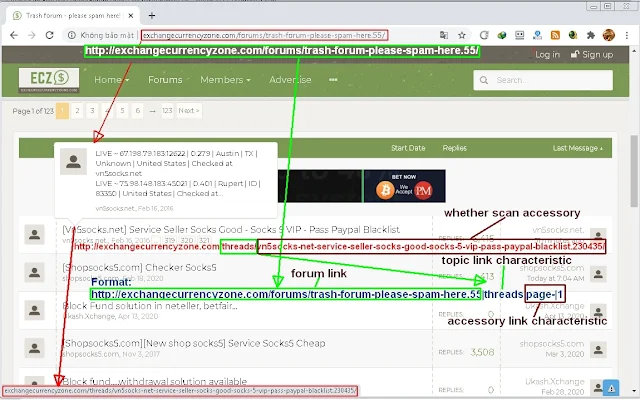
Task: Click the Log in link
Action: (547, 54)
